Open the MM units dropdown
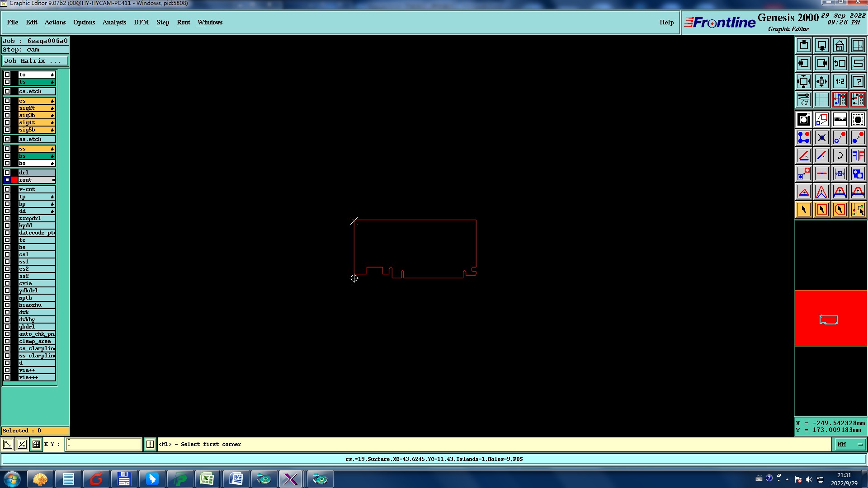 coord(850,445)
